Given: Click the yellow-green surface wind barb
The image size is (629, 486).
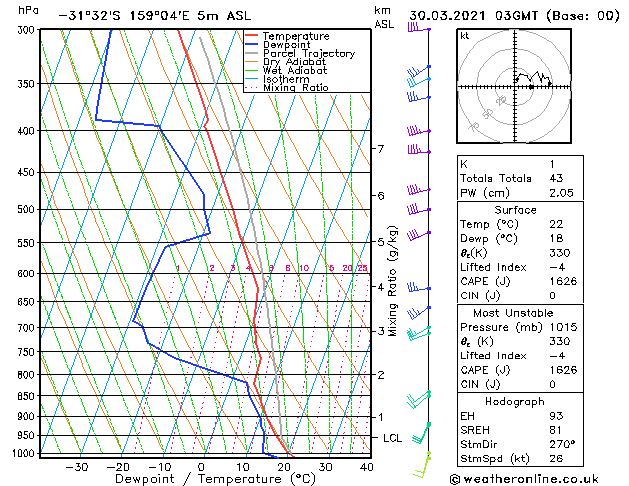Looking at the screenshot, I should 423,464.
